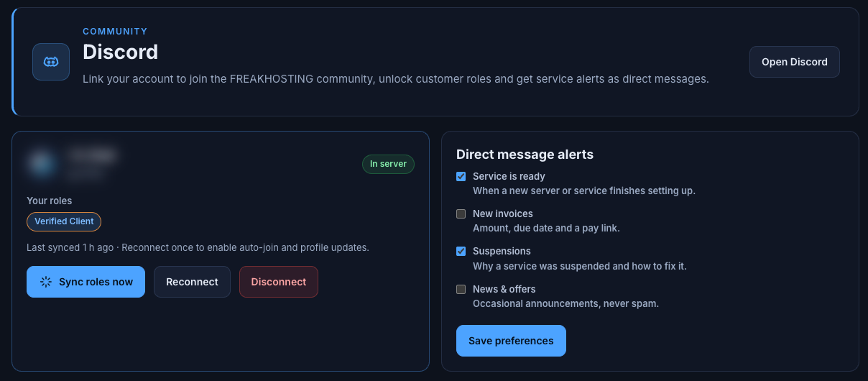Click 'When a new server or service finishes' text
This screenshot has width=868, height=381.
tap(584, 190)
